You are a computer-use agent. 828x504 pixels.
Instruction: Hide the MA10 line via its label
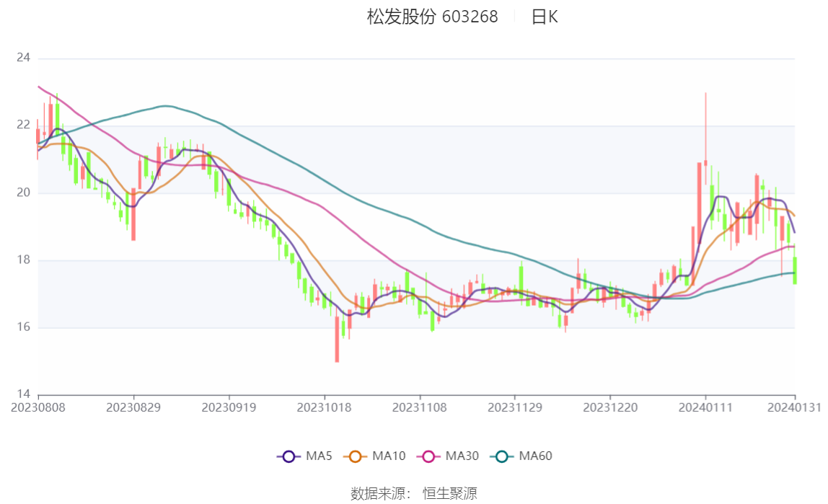389,456
